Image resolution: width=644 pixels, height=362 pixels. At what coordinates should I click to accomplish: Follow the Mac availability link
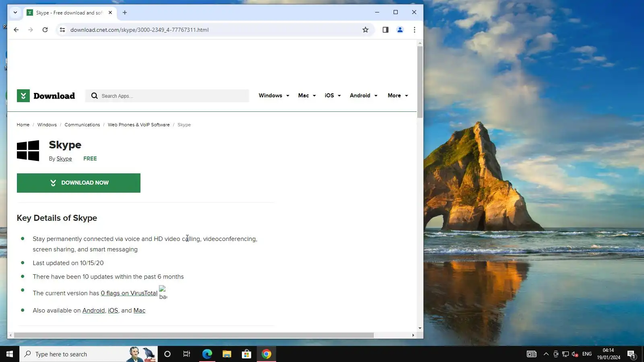click(139, 311)
